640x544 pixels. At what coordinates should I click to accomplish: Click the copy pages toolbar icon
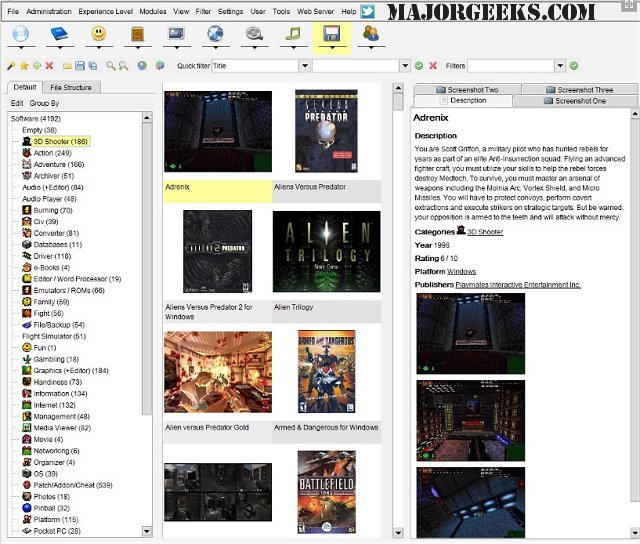tap(93, 66)
